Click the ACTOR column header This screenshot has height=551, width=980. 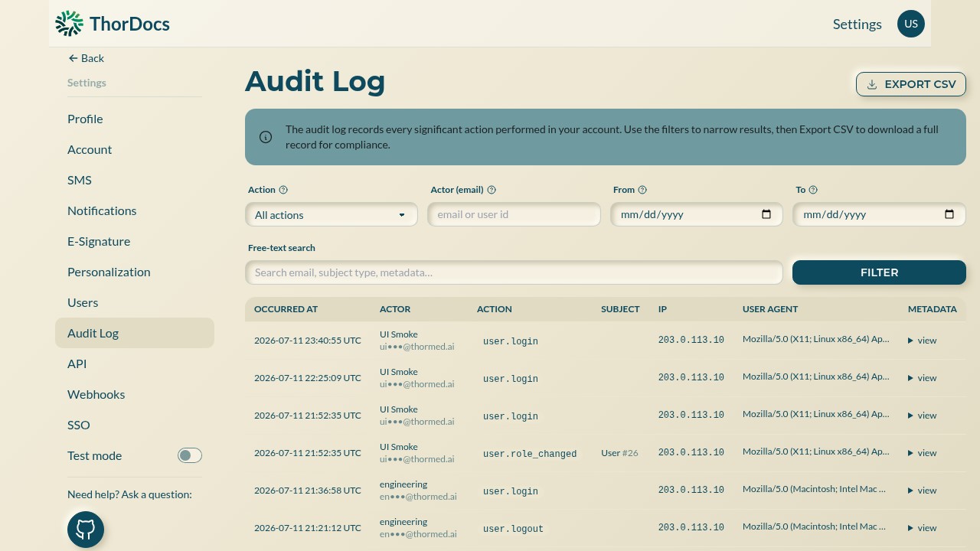coord(395,309)
